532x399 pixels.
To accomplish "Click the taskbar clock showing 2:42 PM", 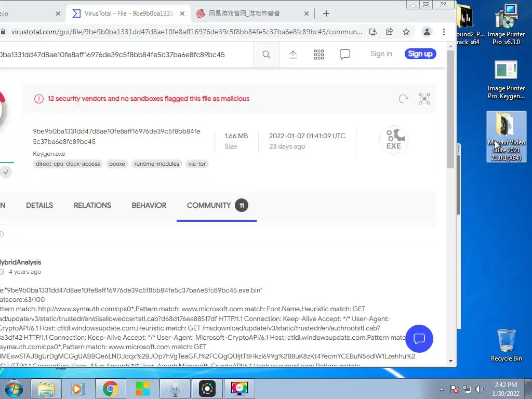I will [506, 389].
